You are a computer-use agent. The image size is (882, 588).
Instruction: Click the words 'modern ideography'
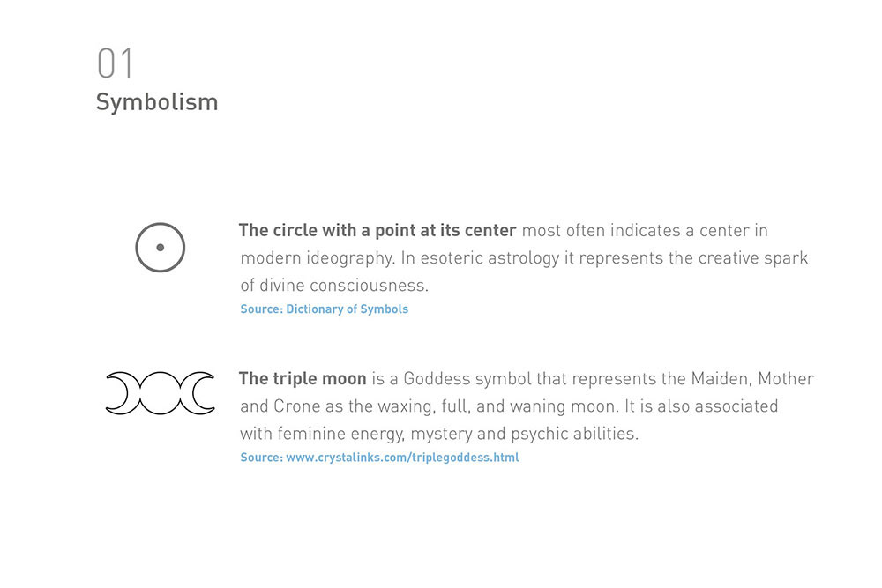click(x=318, y=258)
